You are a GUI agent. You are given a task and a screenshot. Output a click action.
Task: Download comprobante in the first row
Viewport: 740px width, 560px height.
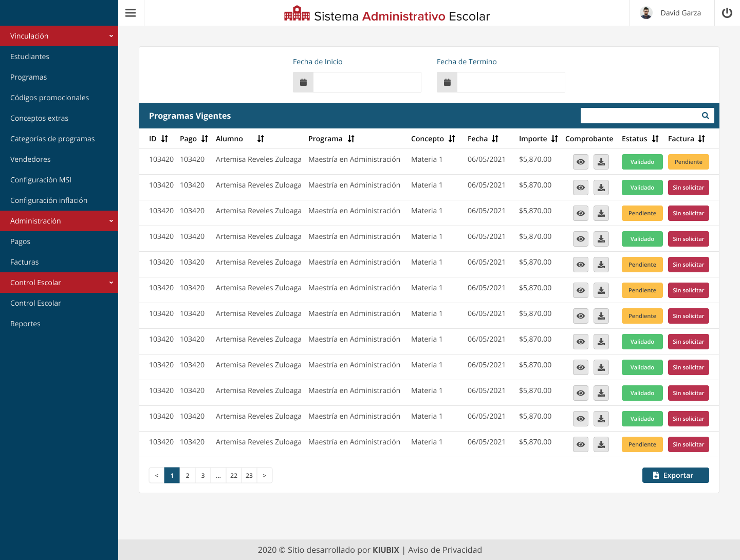coord(601,162)
